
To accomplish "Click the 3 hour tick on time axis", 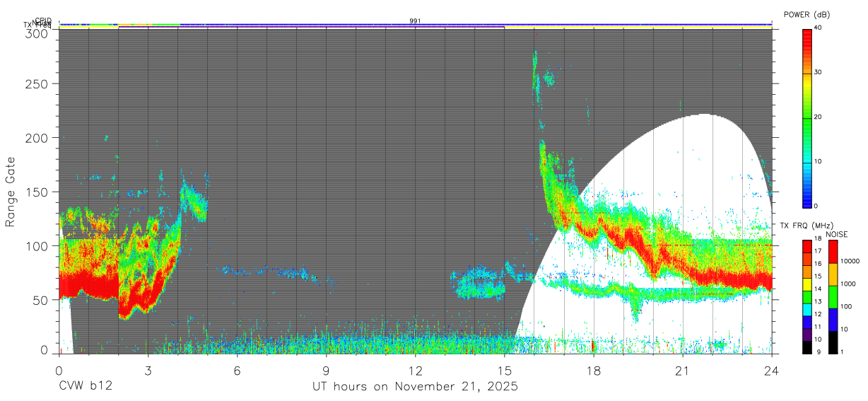I will (x=148, y=370).
